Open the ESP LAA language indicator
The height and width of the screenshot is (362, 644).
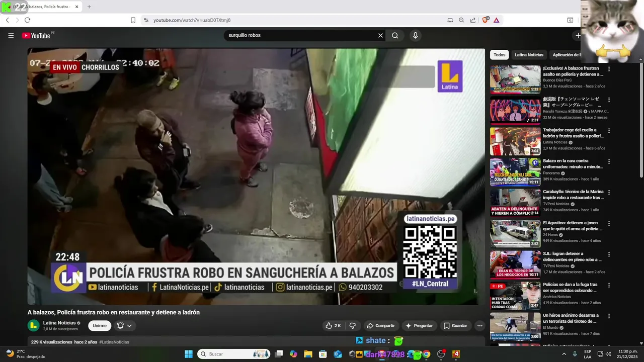pyautogui.click(x=588, y=354)
